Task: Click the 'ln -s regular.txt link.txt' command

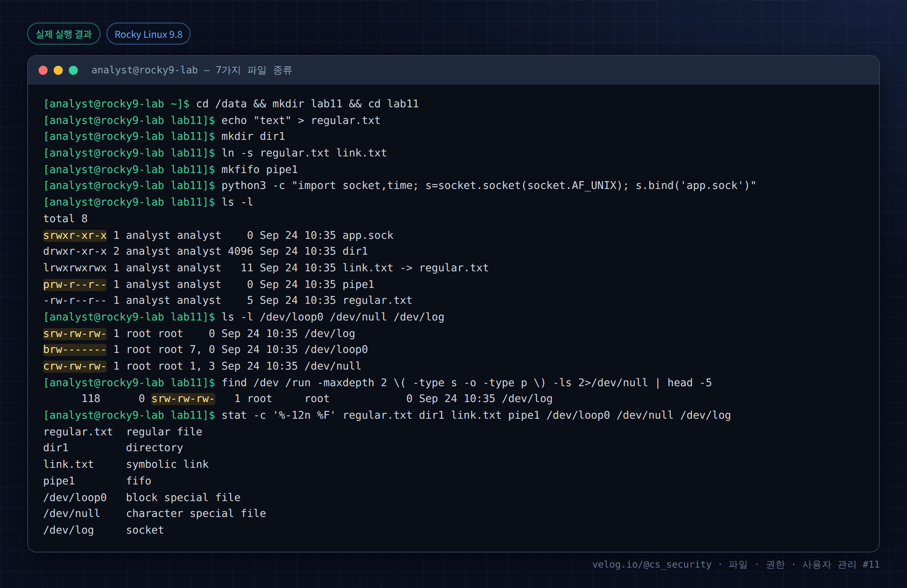Action: click(x=304, y=153)
